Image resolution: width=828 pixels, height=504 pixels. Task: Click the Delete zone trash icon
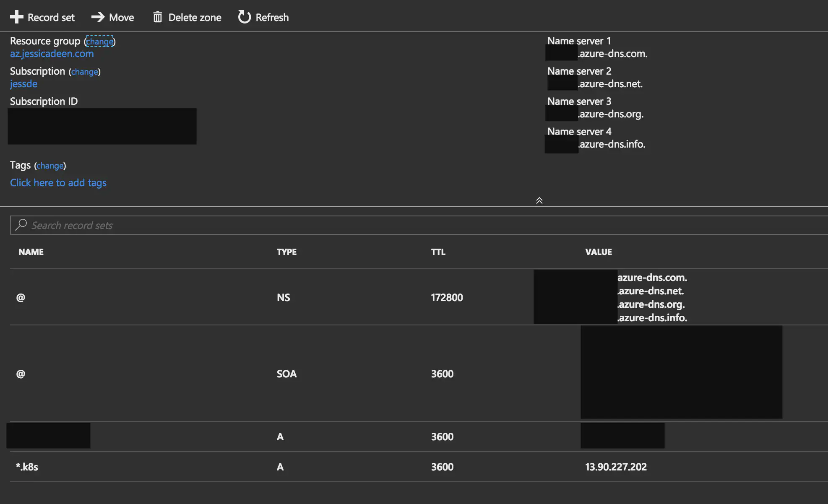click(x=158, y=17)
